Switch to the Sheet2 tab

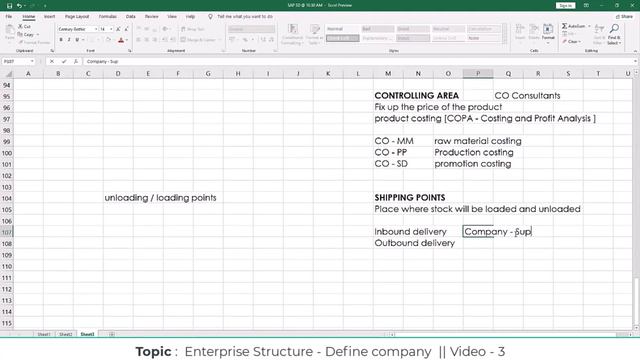coord(65,334)
